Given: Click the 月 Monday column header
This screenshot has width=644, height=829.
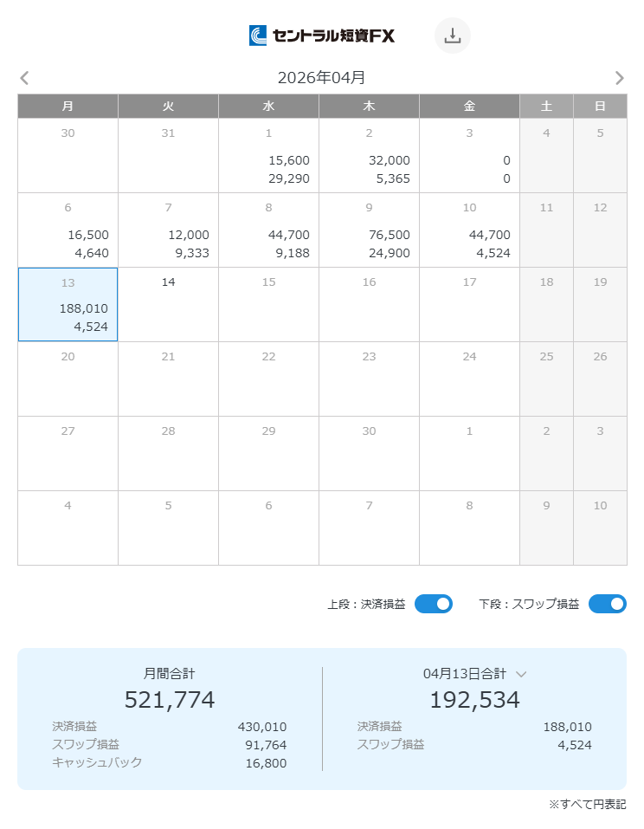Looking at the screenshot, I should [x=68, y=107].
